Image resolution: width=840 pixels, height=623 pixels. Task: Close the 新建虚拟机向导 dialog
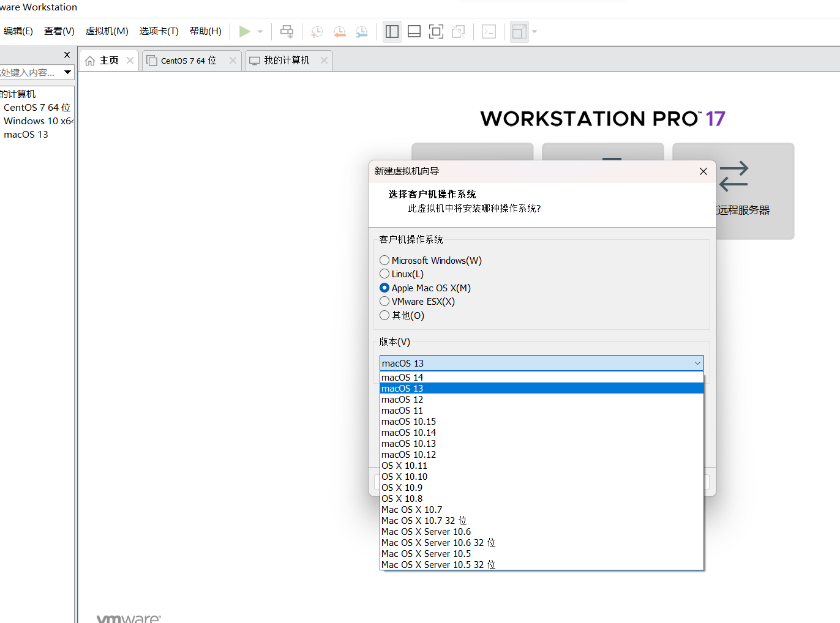pos(703,171)
